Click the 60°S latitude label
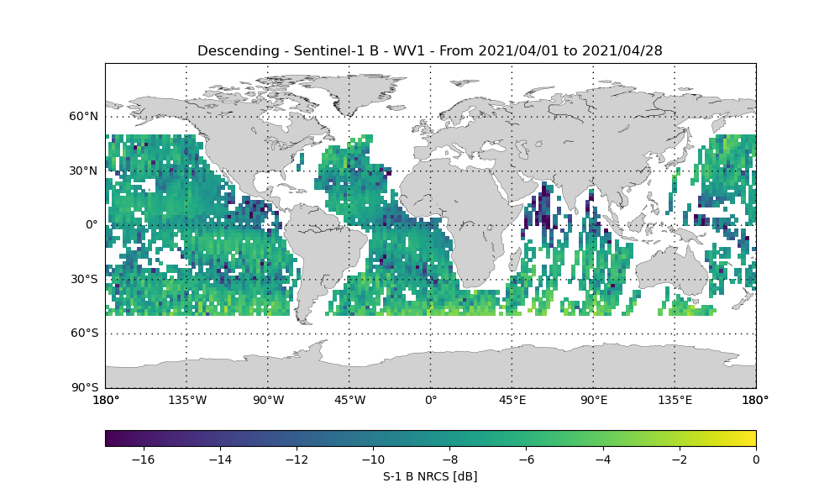 pos(85,333)
